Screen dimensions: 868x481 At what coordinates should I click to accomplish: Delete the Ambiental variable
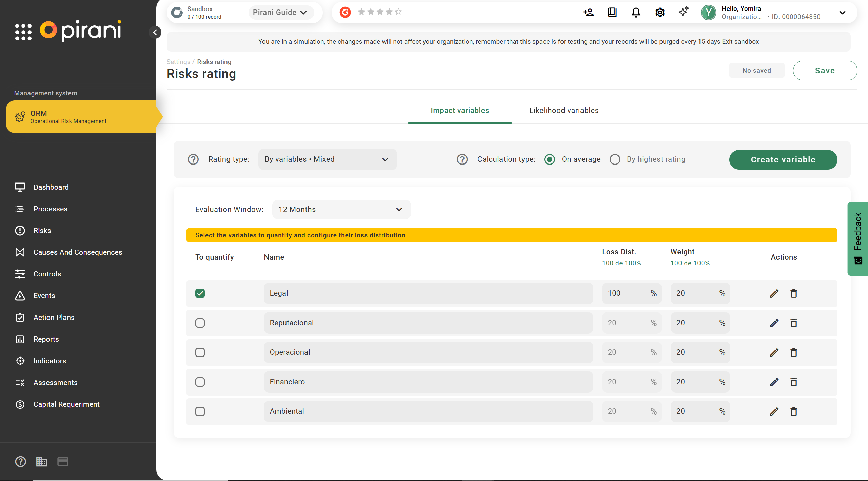[x=794, y=411]
